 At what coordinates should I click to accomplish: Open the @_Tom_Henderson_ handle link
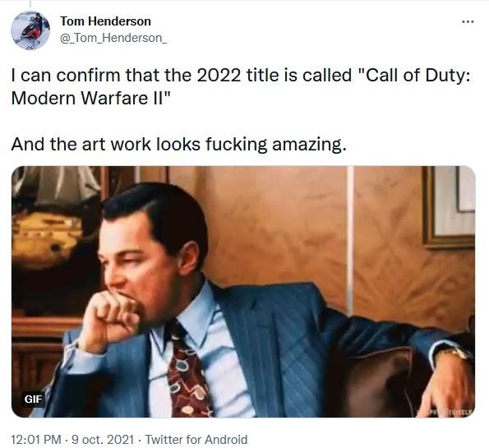pos(113,38)
